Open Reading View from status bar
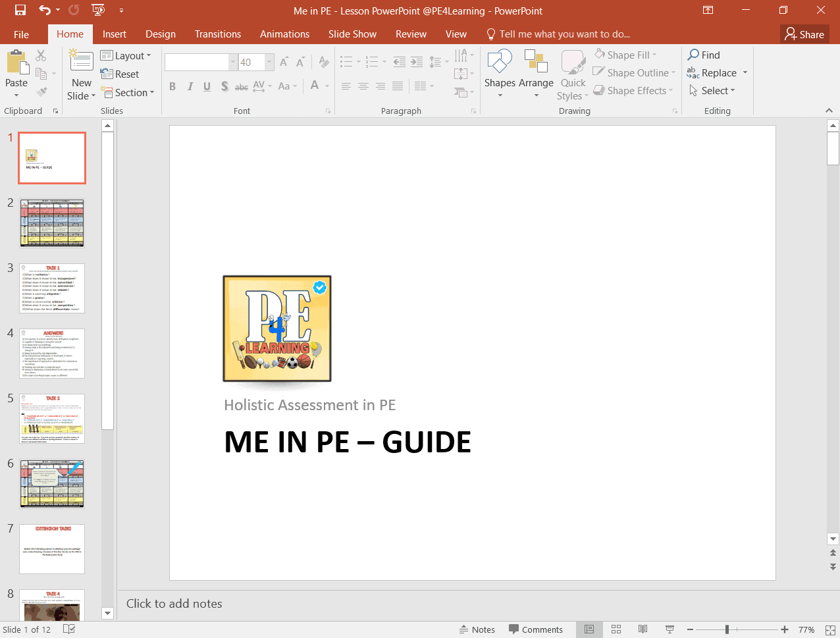 643,629
